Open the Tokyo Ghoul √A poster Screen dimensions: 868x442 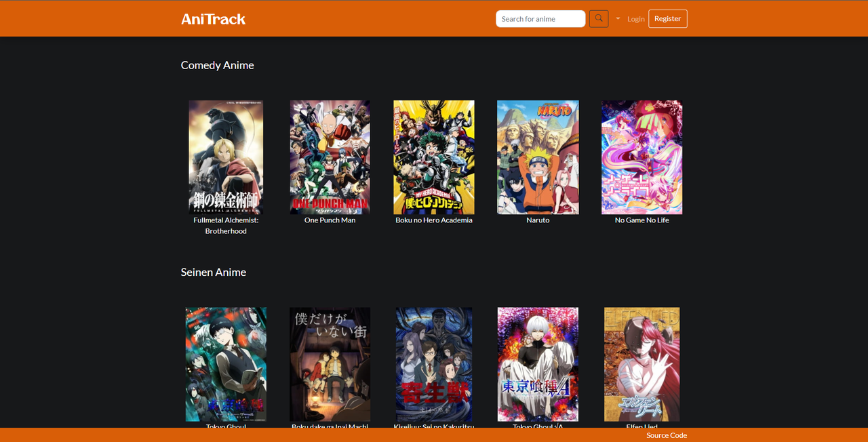click(538, 364)
